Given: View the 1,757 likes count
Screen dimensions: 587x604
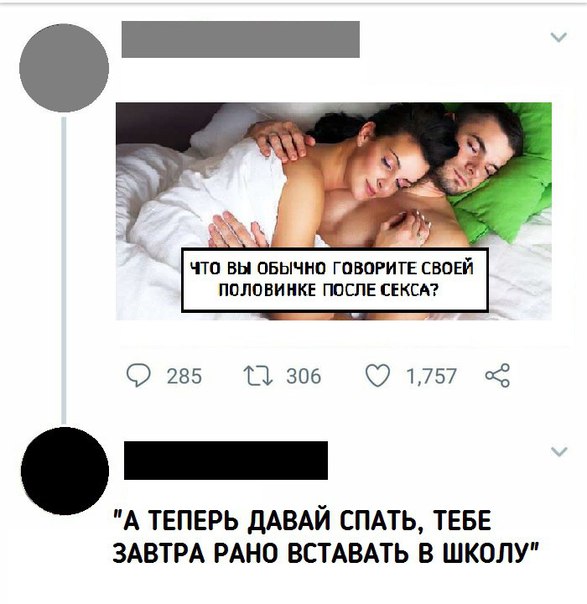Looking at the screenshot, I should pyautogui.click(x=431, y=376).
